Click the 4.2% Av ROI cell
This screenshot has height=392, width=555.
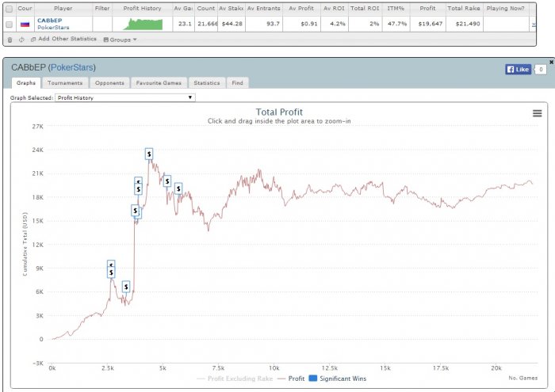point(335,24)
